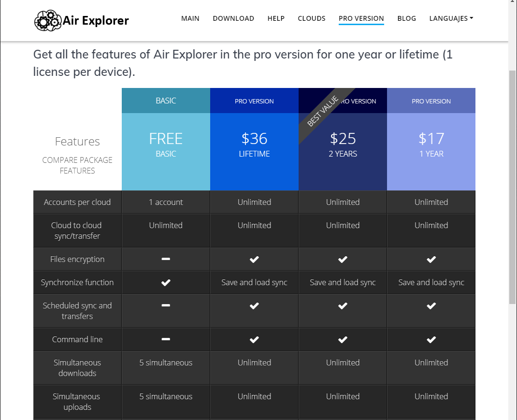
Task: Navigate to the Help page
Action: (276, 18)
